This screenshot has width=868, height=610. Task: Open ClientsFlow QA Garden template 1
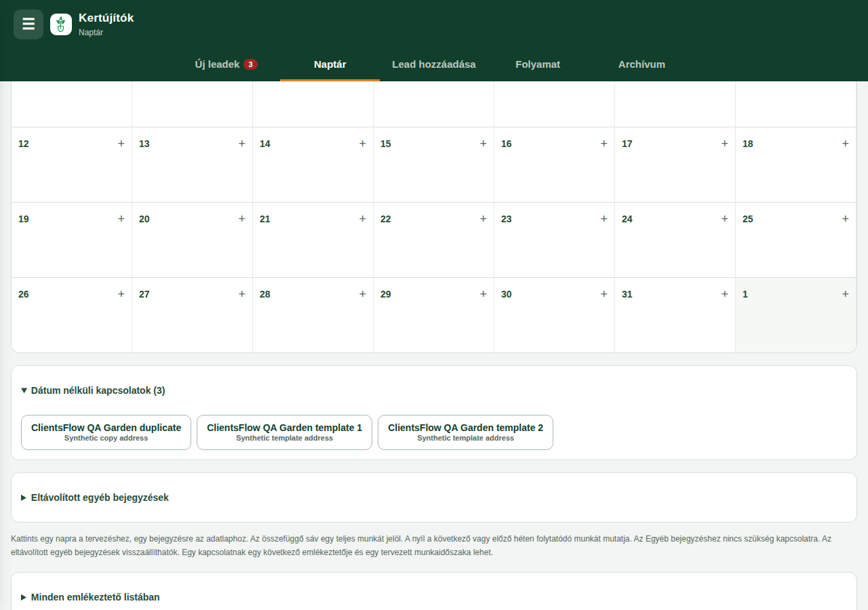click(x=285, y=432)
